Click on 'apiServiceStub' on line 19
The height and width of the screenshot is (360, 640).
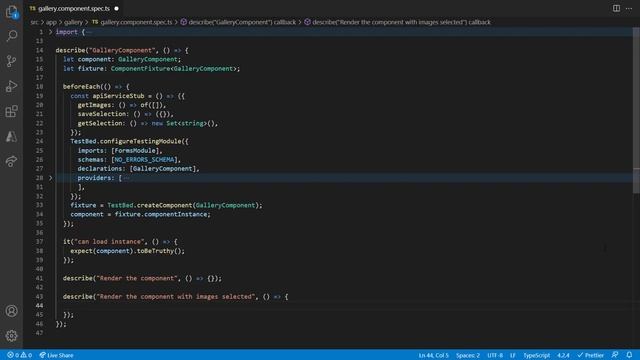[118, 96]
